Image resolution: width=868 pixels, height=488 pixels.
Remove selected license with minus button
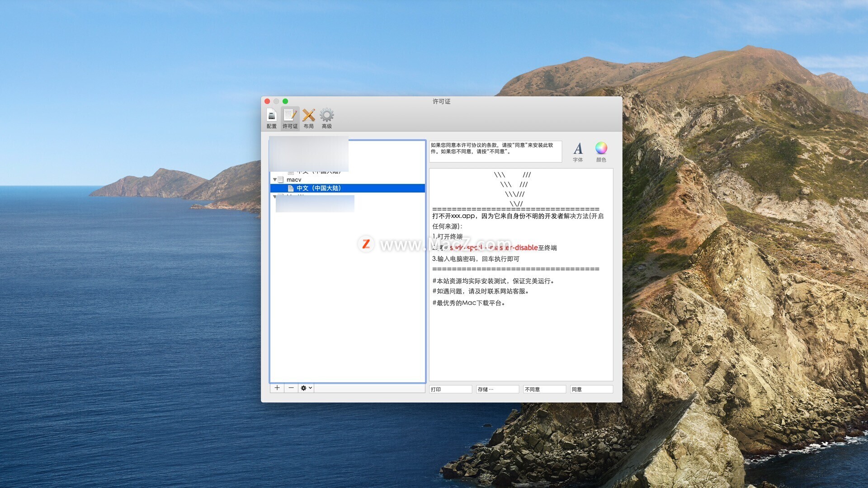click(291, 388)
